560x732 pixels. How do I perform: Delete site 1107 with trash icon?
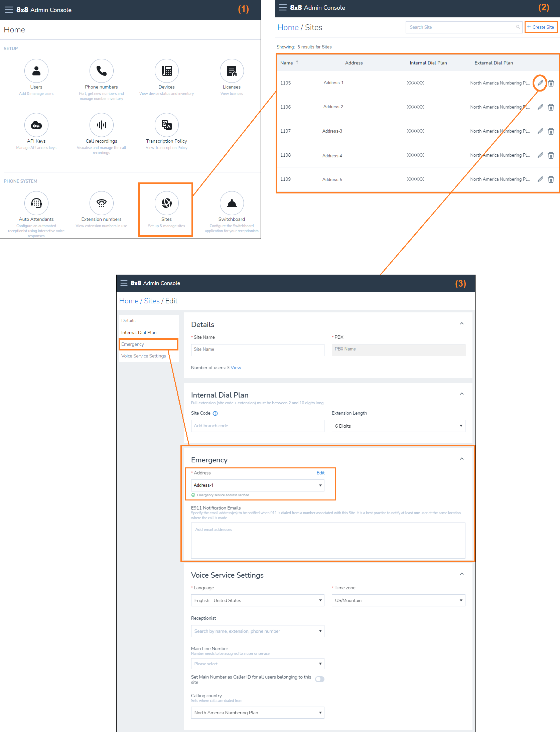point(551,131)
